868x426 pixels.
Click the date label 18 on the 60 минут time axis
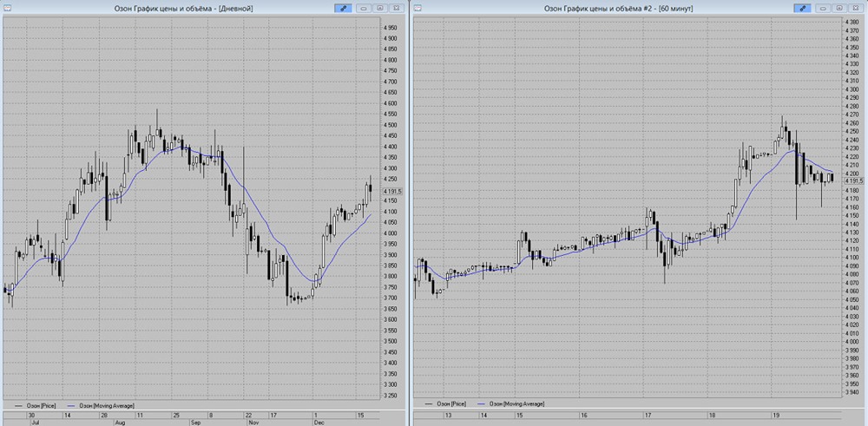click(x=713, y=416)
